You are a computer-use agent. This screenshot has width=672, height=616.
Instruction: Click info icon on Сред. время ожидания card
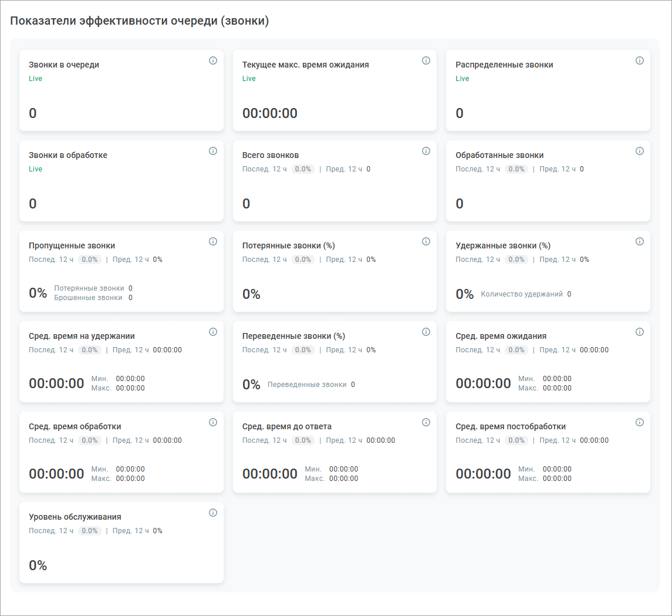coord(640,332)
